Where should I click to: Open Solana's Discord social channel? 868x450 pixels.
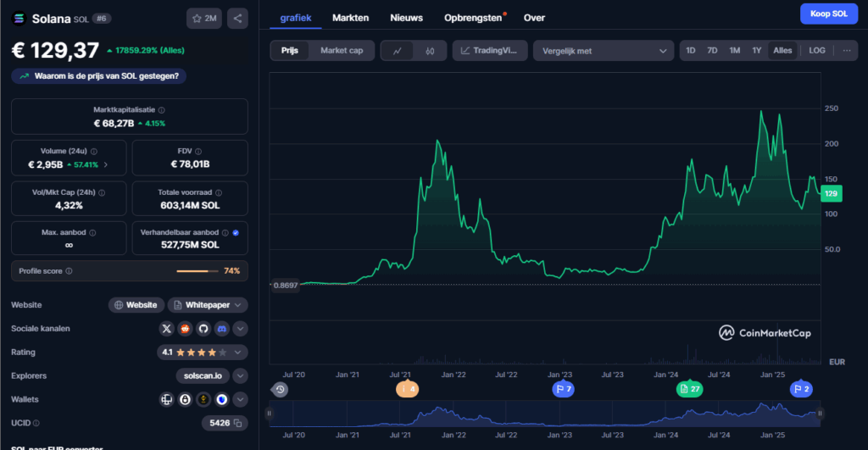(x=221, y=329)
